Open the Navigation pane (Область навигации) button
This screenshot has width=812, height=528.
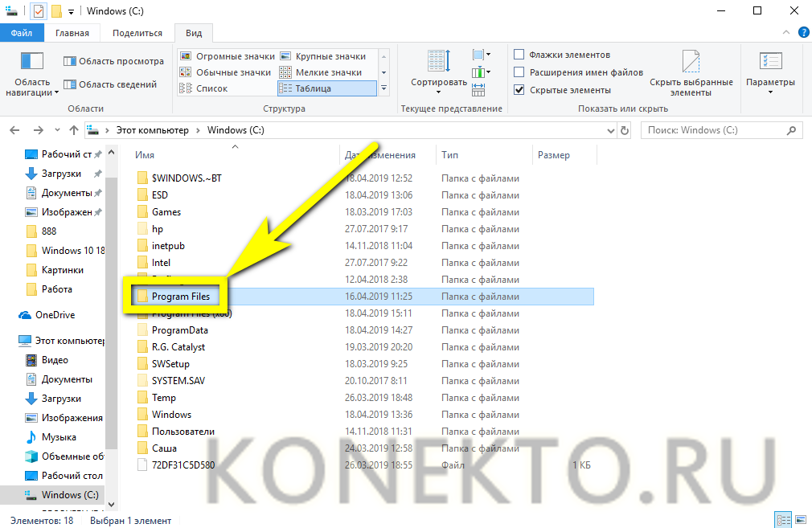[31, 74]
